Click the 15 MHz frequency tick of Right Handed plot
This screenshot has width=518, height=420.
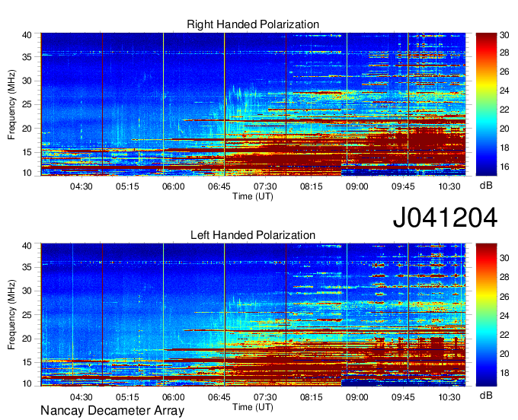[x=27, y=152]
